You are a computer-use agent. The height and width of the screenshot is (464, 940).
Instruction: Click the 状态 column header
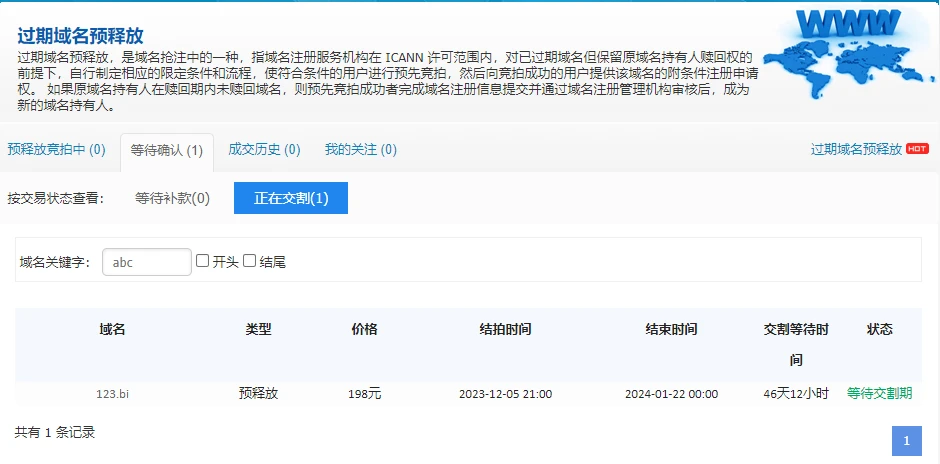[879, 329]
